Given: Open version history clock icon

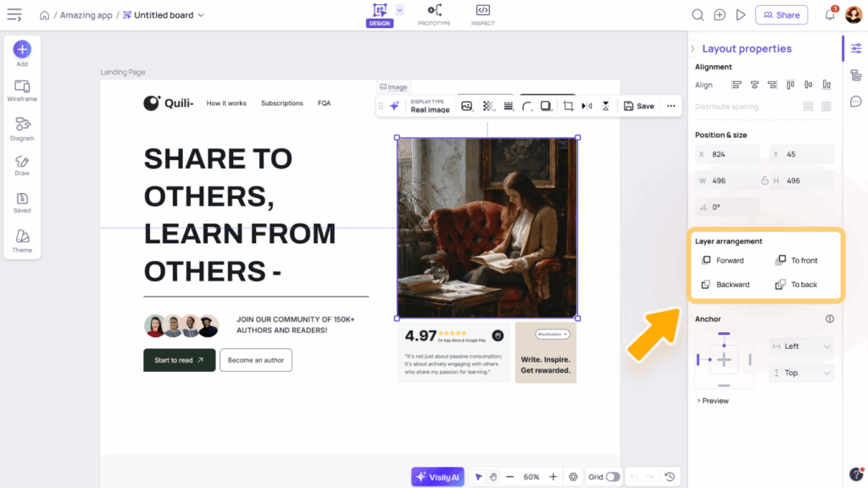Looking at the screenshot, I should tap(670, 477).
